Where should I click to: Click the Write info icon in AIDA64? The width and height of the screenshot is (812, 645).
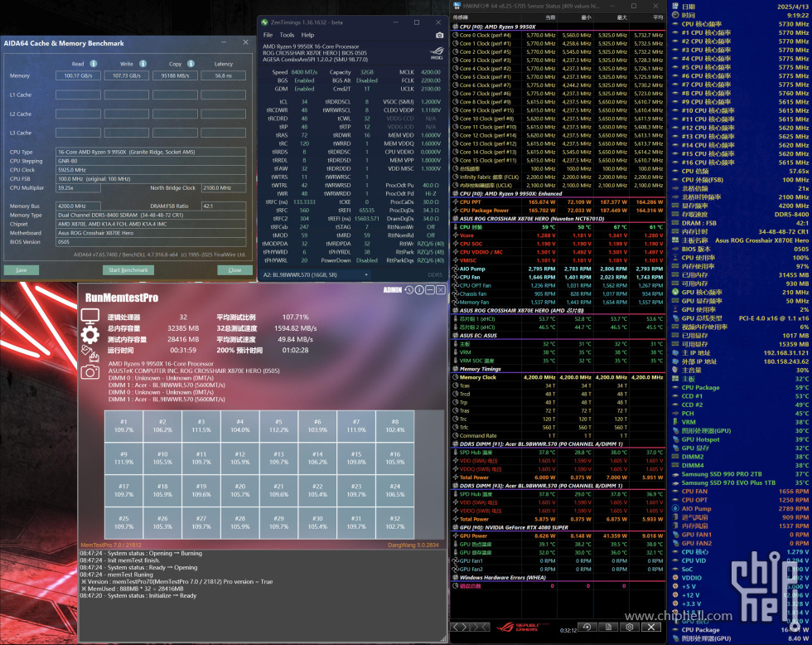[x=143, y=64]
